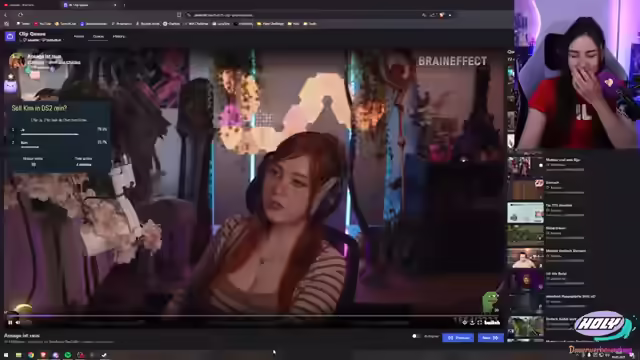Open the Windows Start menu
Image resolution: width=640 pixels, height=360 pixels.
pos(6,355)
